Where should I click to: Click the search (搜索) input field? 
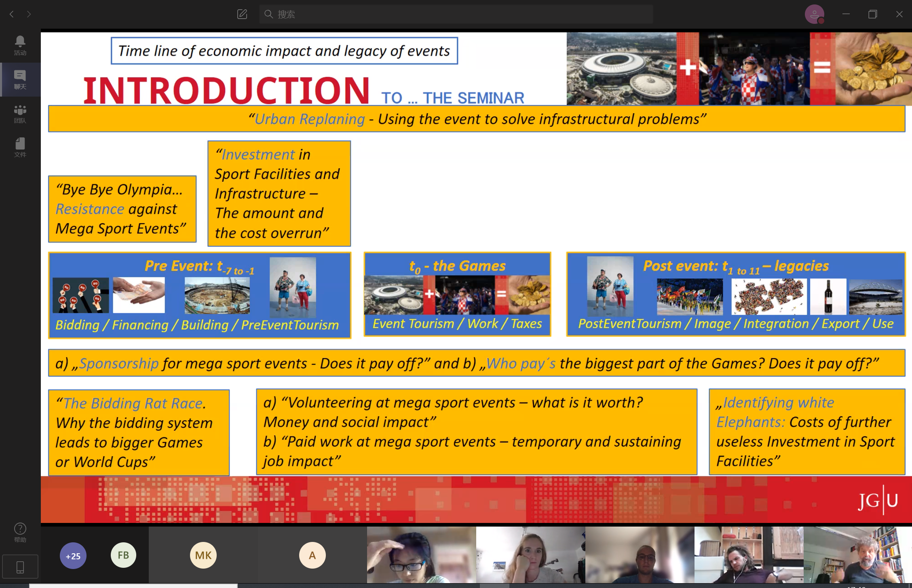pyautogui.click(x=456, y=14)
